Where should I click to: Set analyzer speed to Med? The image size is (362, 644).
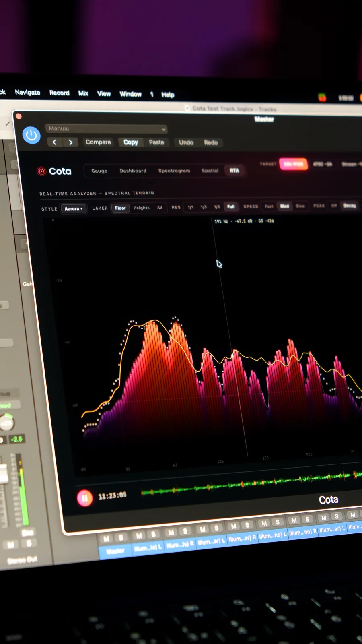pyautogui.click(x=285, y=206)
